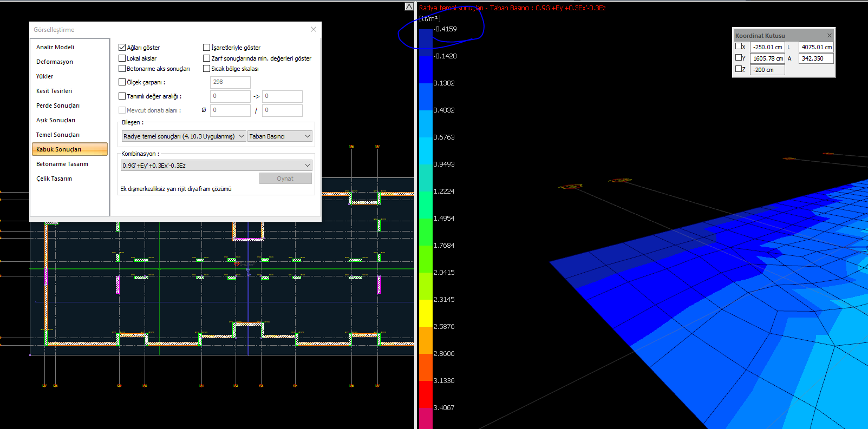Click the yellow swatch in the color legend

pyautogui.click(x=426, y=313)
